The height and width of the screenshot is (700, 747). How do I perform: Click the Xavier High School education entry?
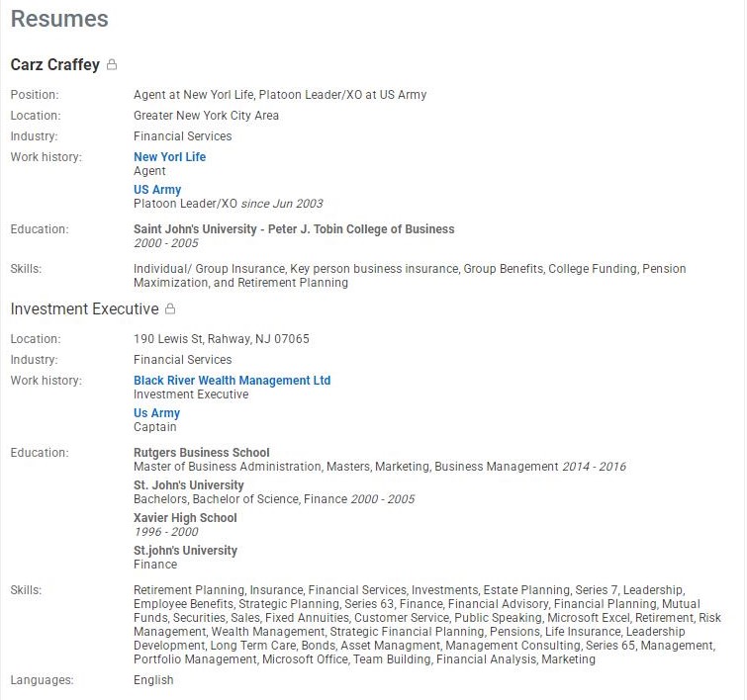(185, 518)
